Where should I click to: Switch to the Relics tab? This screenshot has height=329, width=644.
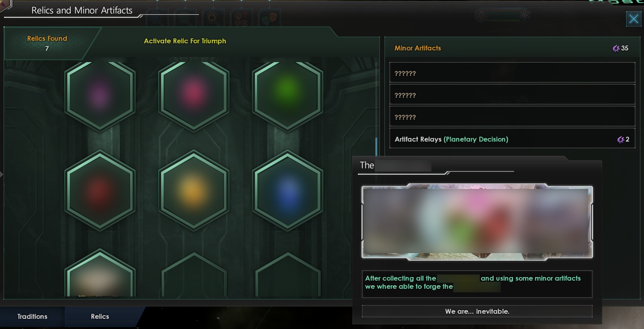coord(100,317)
